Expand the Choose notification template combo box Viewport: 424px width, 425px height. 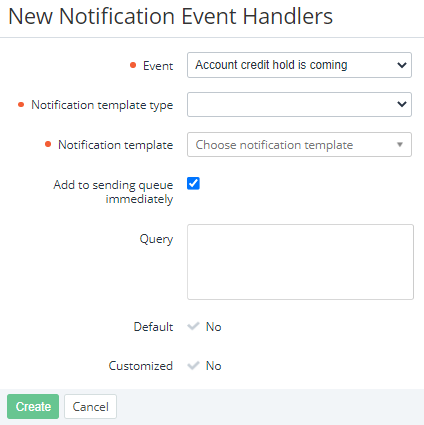[299, 145]
